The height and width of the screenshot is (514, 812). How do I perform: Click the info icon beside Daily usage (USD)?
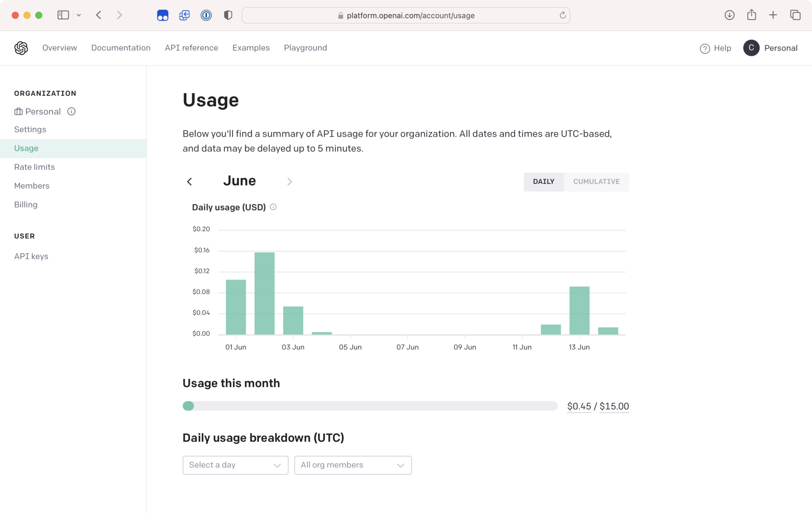pos(273,207)
